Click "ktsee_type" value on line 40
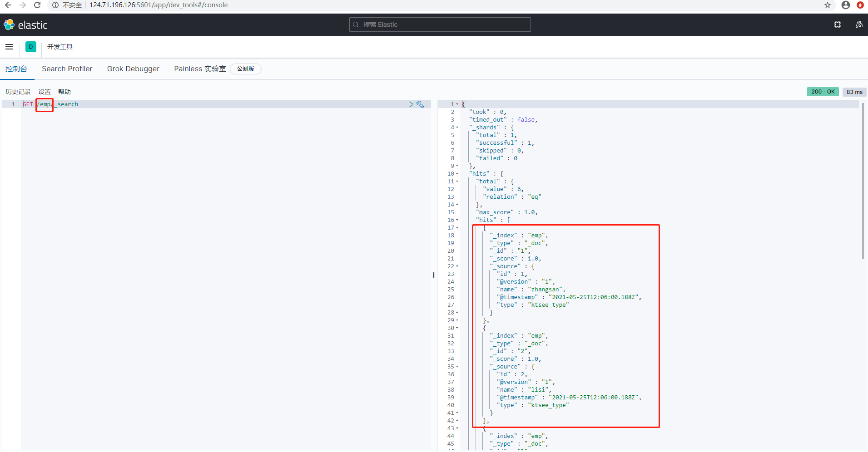The width and height of the screenshot is (868, 452). (548, 405)
